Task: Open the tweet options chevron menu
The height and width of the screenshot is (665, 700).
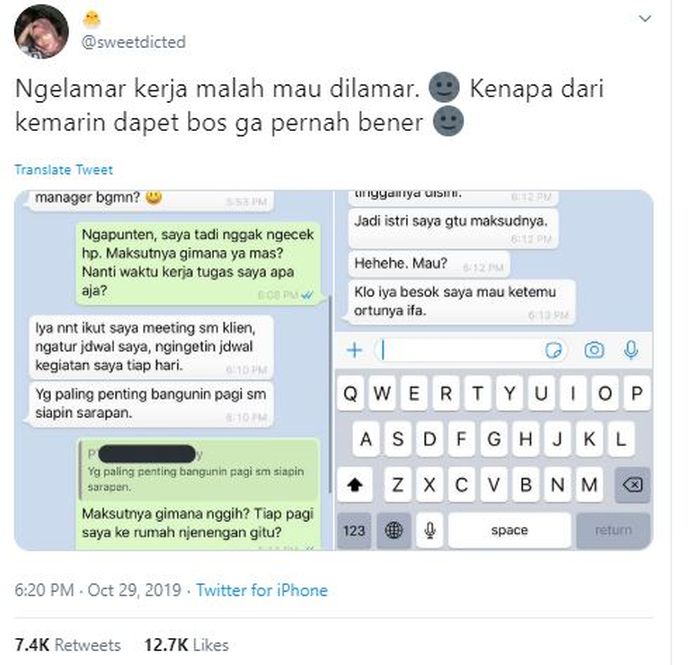Action: click(645, 19)
